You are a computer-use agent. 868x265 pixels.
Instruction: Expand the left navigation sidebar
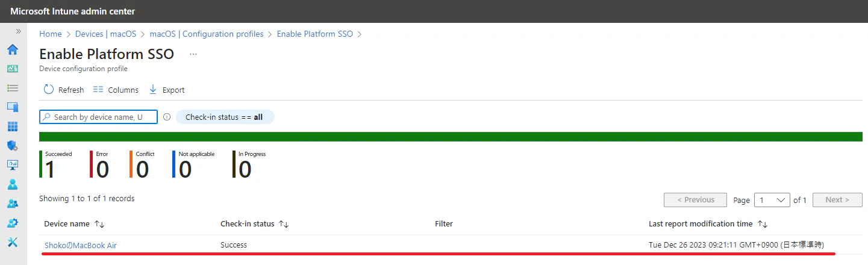click(18, 31)
